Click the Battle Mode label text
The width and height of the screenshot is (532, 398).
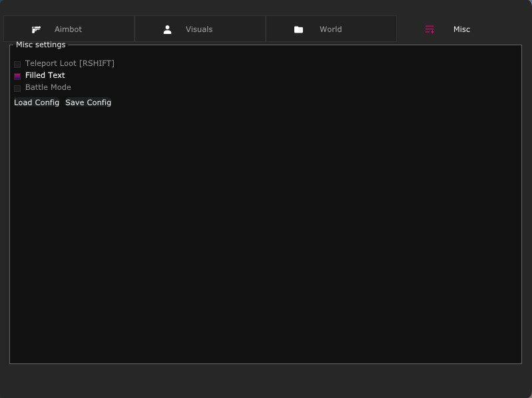[48, 87]
